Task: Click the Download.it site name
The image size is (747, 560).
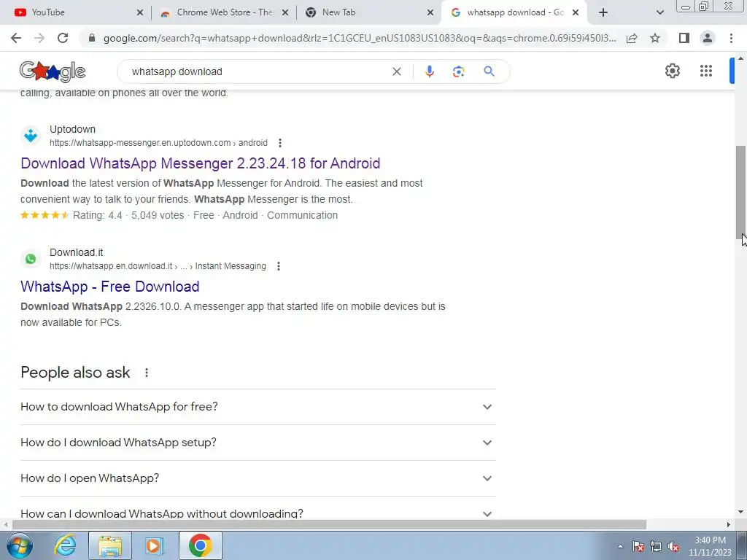Action: (x=76, y=252)
